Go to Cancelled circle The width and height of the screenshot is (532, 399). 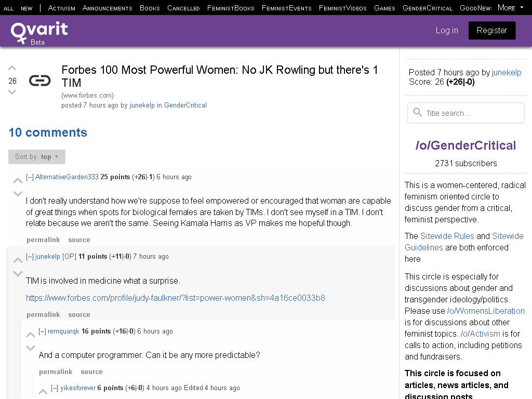click(183, 8)
